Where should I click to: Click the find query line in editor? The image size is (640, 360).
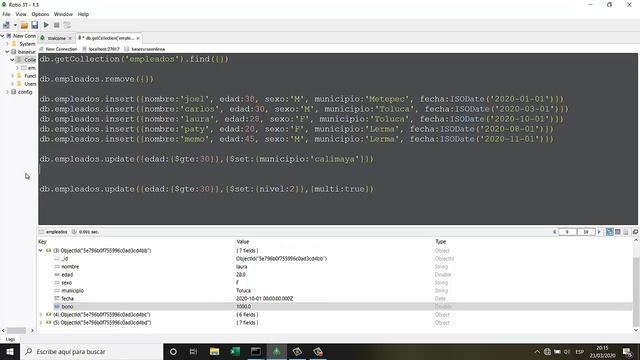[134, 59]
